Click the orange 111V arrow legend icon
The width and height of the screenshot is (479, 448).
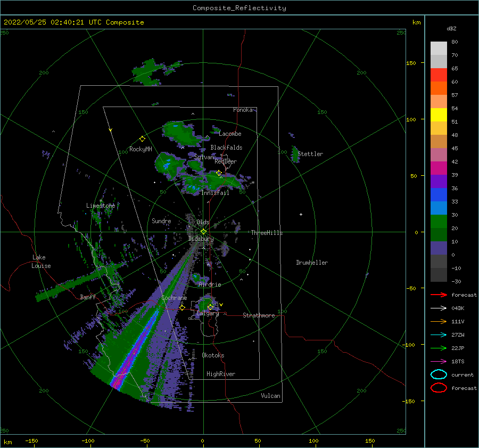point(439,321)
